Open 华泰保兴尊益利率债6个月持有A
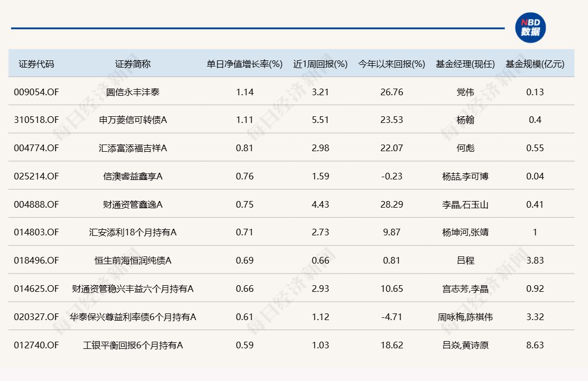The width and height of the screenshot is (588, 381). pos(133,317)
